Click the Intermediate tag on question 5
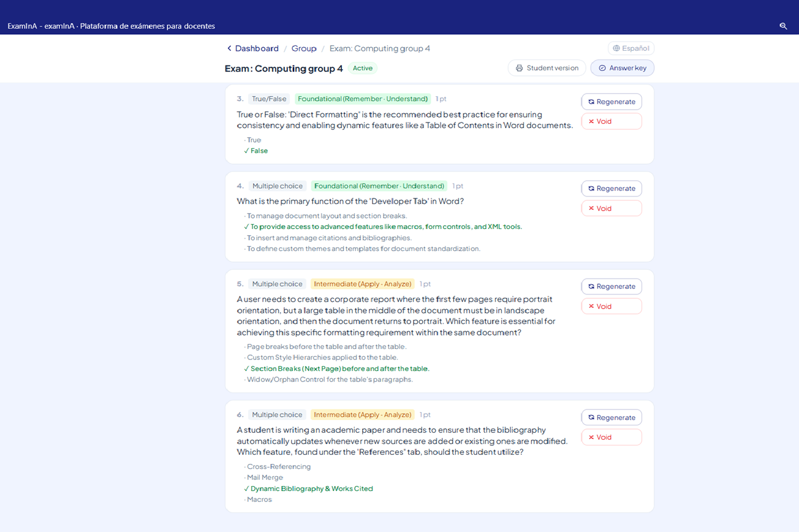 [x=363, y=284]
